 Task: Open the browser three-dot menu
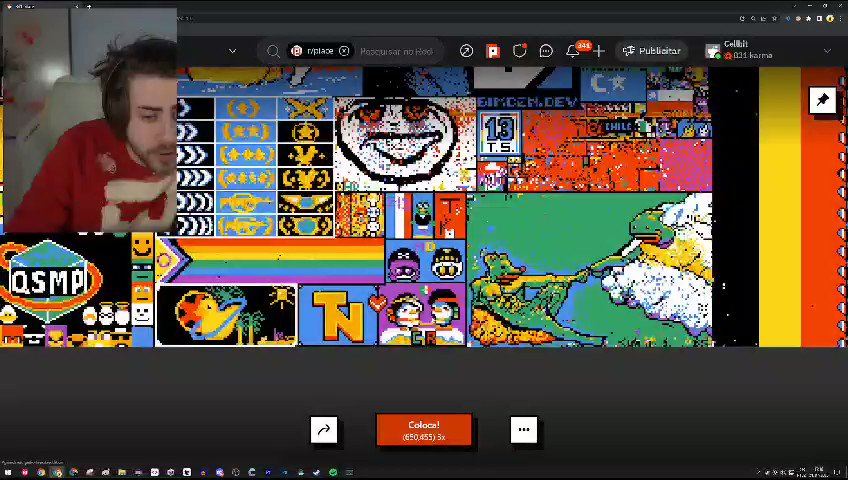(840, 18)
